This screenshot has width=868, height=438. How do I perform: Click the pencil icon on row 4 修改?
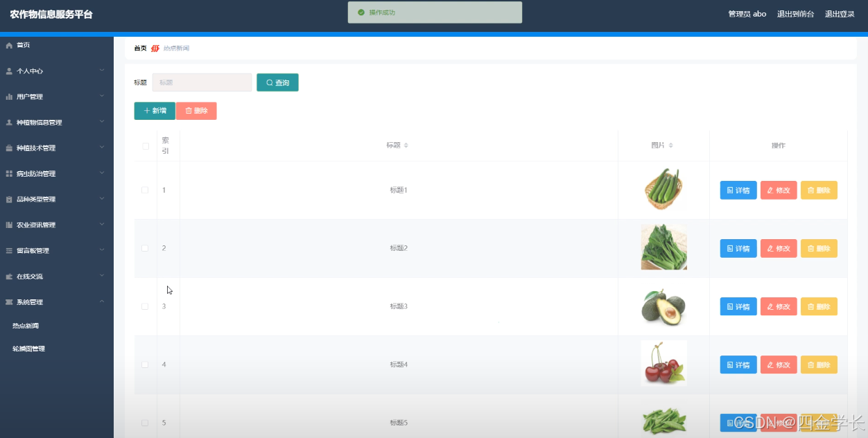click(x=770, y=365)
